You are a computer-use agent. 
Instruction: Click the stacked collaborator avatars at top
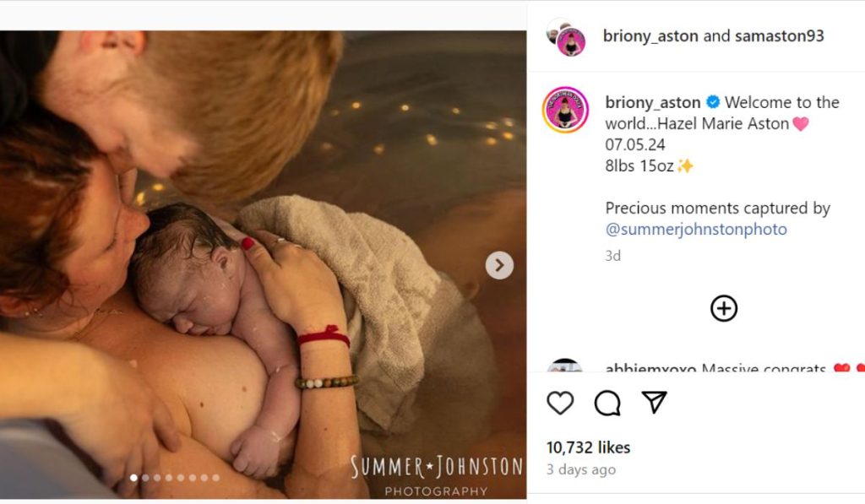coord(565,36)
